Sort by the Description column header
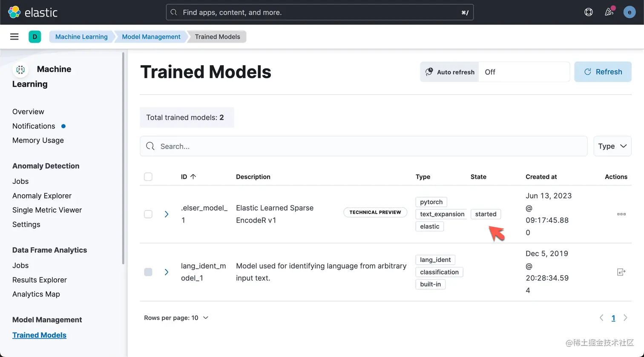 [253, 177]
